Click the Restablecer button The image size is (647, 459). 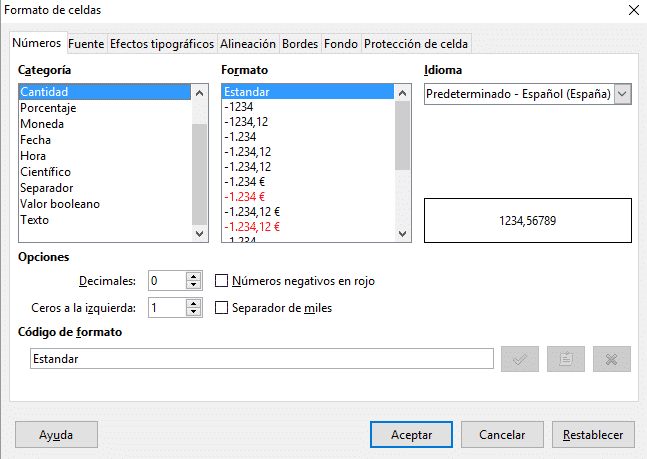[x=593, y=435]
